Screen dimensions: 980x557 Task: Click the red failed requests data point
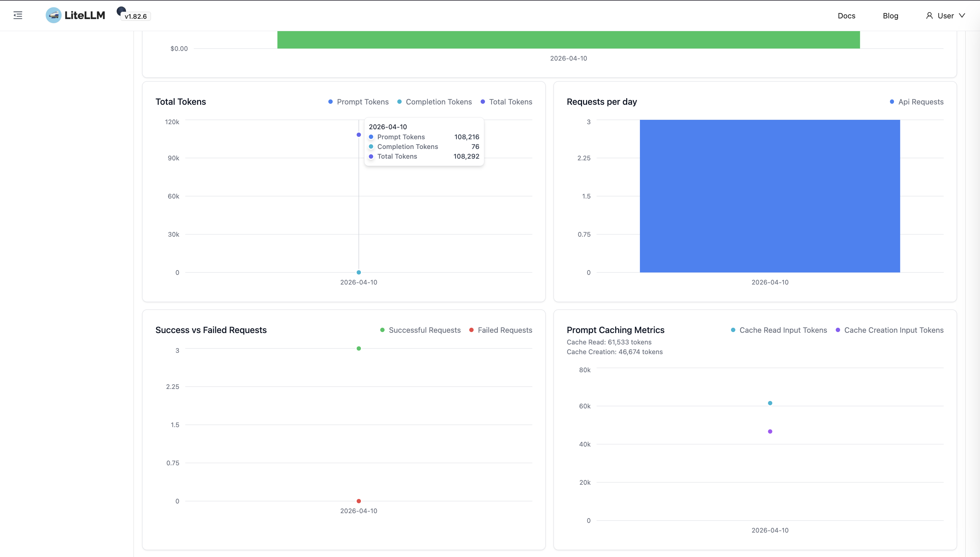[358, 501]
